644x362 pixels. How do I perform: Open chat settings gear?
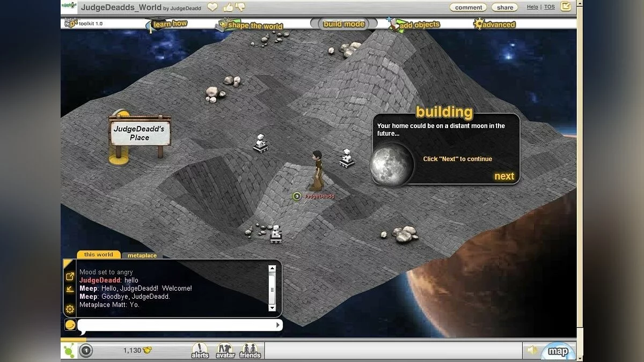70,309
